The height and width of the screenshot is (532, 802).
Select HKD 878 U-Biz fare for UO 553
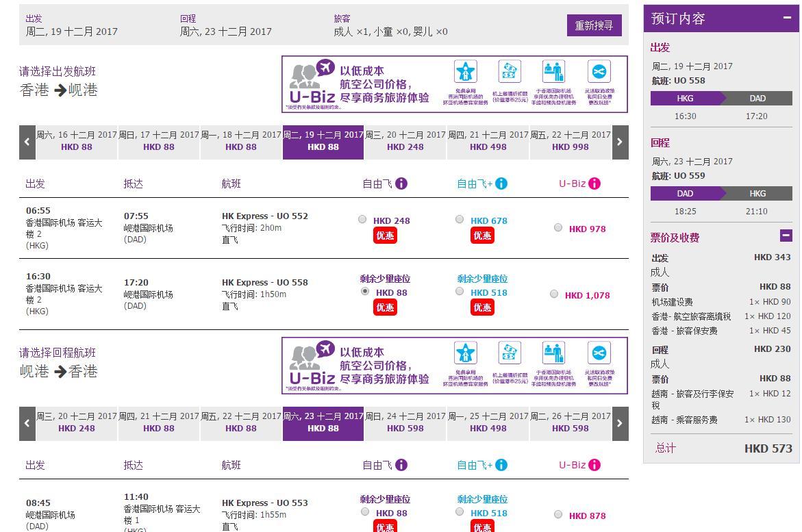coord(558,515)
